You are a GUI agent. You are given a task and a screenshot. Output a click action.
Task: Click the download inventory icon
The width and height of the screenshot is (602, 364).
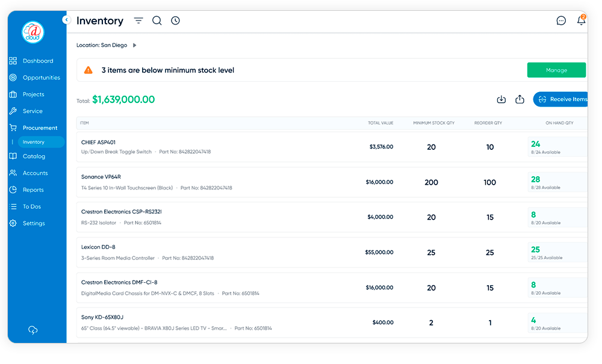coord(501,99)
